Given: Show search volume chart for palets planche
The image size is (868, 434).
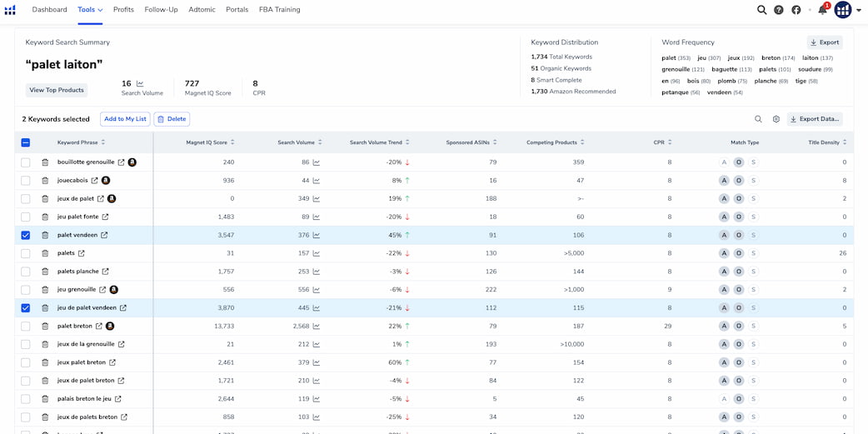Looking at the screenshot, I should pos(316,272).
